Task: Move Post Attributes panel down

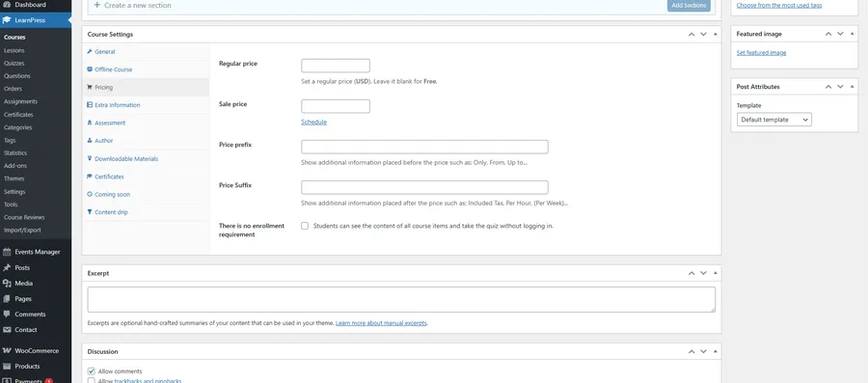Action: (x=840, y=87)
